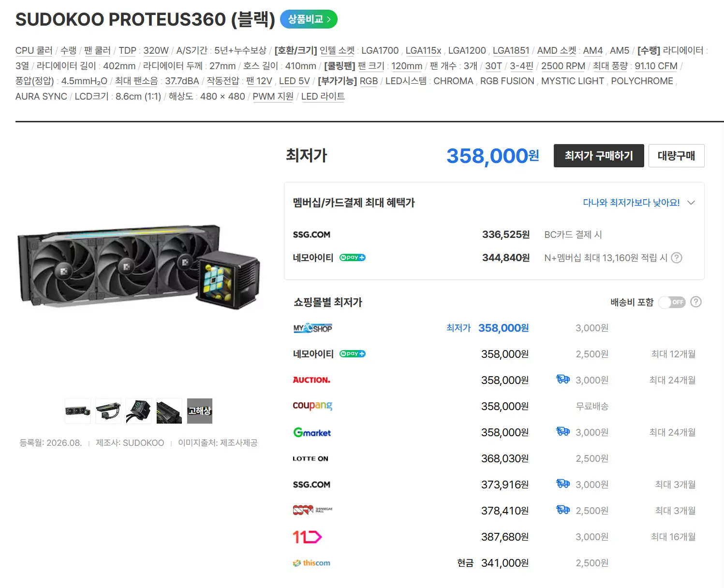Click the delivery truck icon in Gmarket row
The image size is (724, 588).
563,432
